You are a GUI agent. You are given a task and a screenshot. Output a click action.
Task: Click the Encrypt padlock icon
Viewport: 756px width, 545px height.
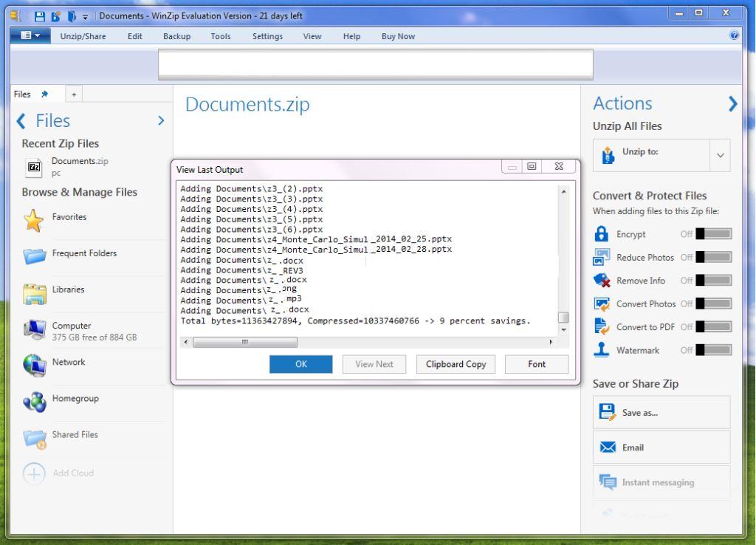[x=602, y=234]
